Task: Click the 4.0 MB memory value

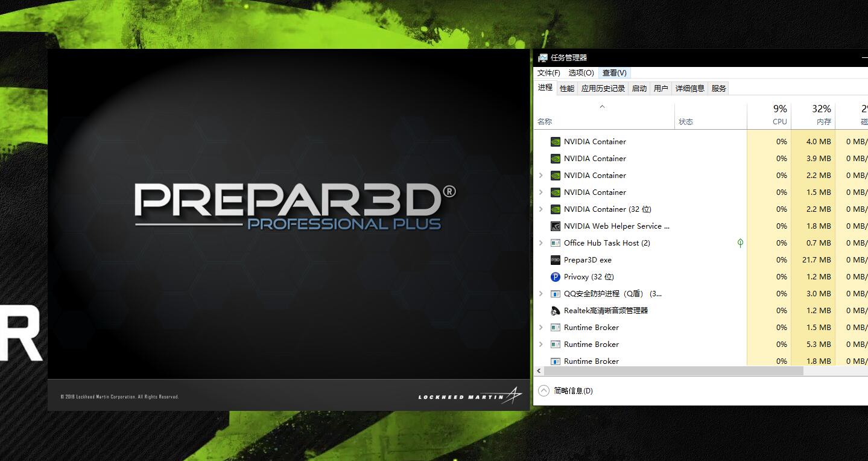Action: 819,142
